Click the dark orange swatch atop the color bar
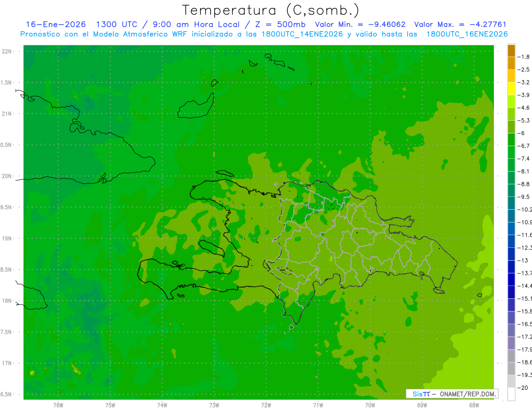This screenshot has height=411, width=532. [x=511, y=51]
